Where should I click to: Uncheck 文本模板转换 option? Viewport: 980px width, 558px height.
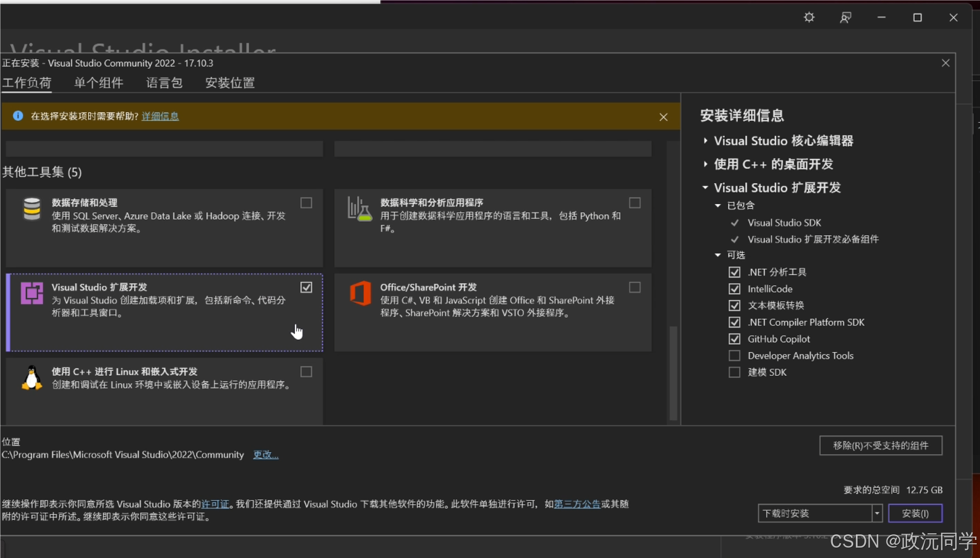pyautogui.click(x=734, y=306)
